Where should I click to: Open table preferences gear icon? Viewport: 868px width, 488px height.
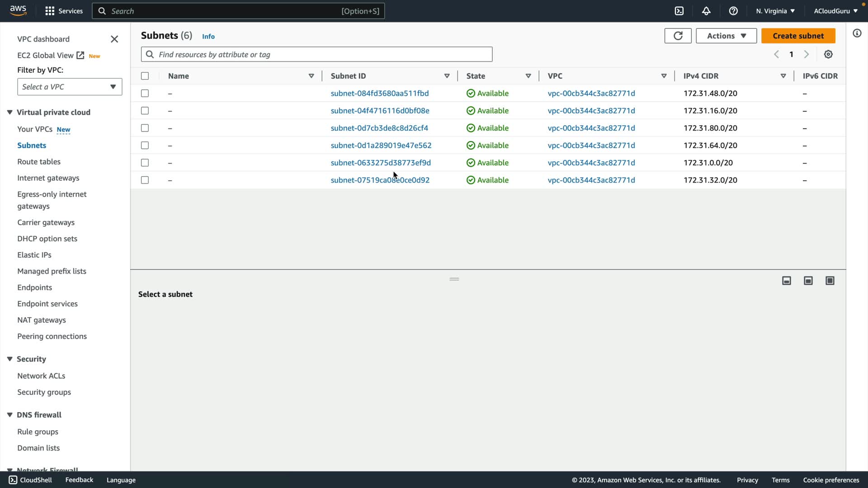tap(828, 54)
